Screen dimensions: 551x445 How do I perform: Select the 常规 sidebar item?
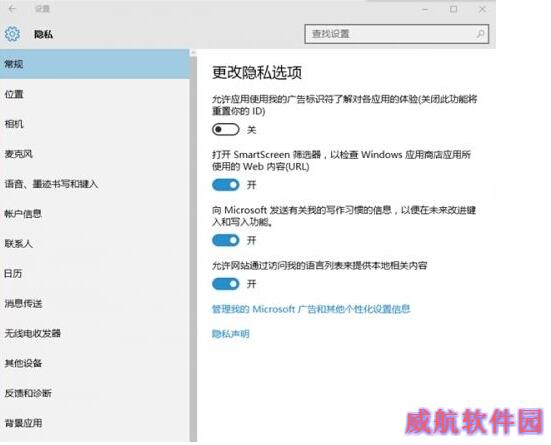(x=95, y=64)
